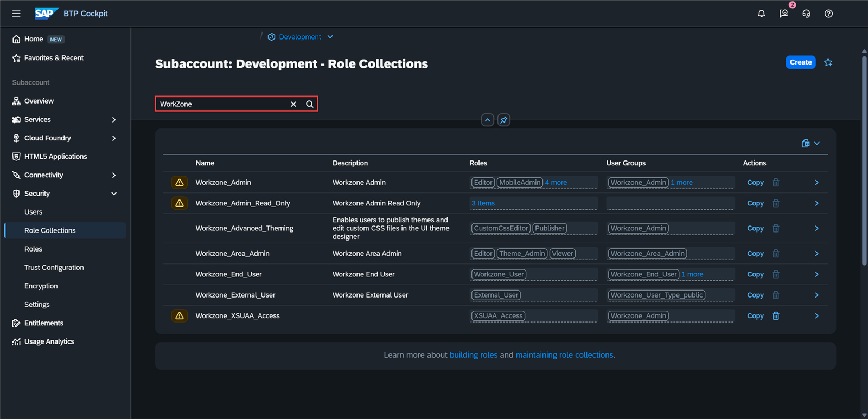Delete the Workzone_XSUAA_Access role collection

click(776, 316)
